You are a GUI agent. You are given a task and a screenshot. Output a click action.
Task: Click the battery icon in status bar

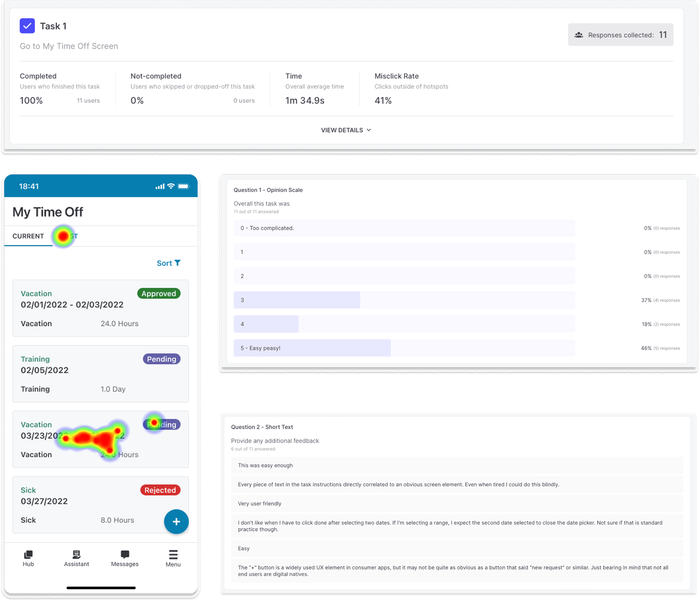[x=183, y=186]
